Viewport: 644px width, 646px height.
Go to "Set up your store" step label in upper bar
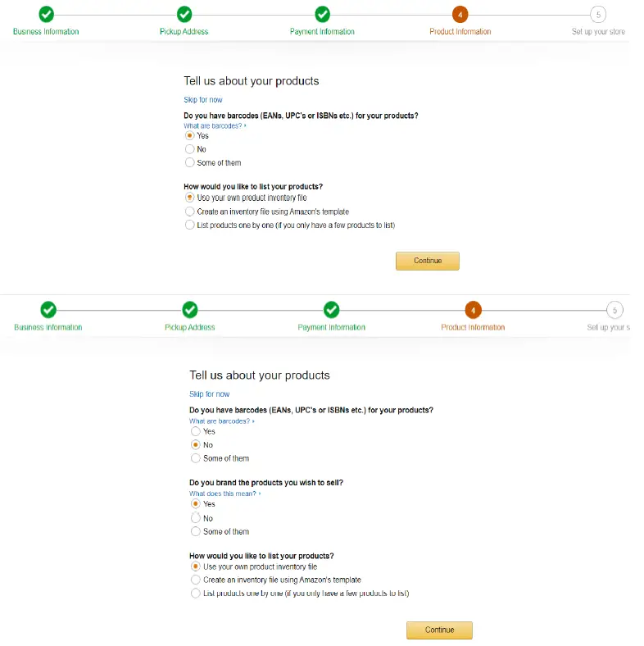pyautogui.click(x=598, y=32)
